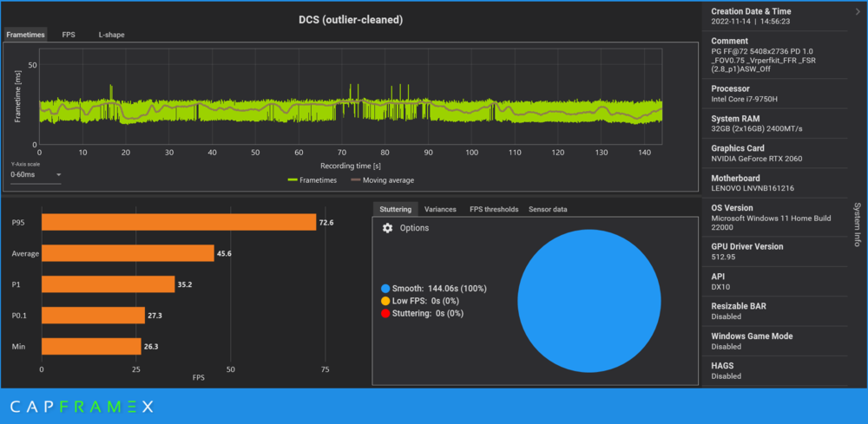This screenshot has width=868, height=424.
Task: Select the Frametimes tab
Action: tap(25, 35)
